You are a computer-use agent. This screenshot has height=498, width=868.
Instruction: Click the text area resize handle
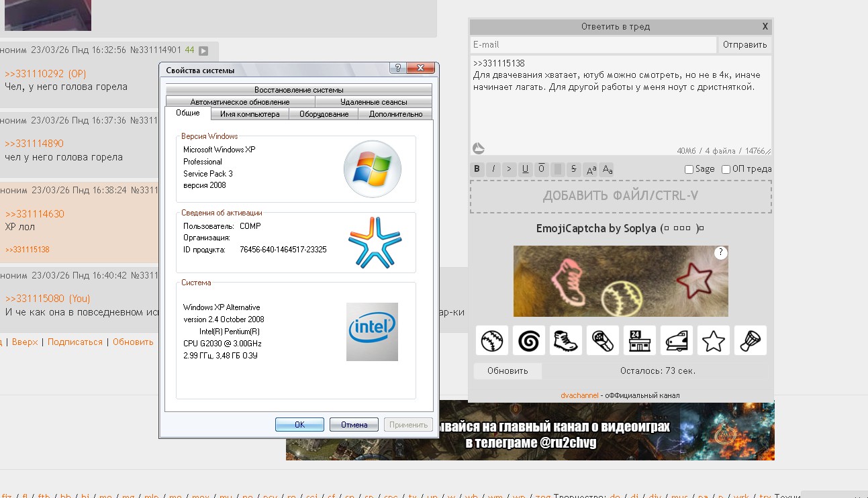point(768,152)
